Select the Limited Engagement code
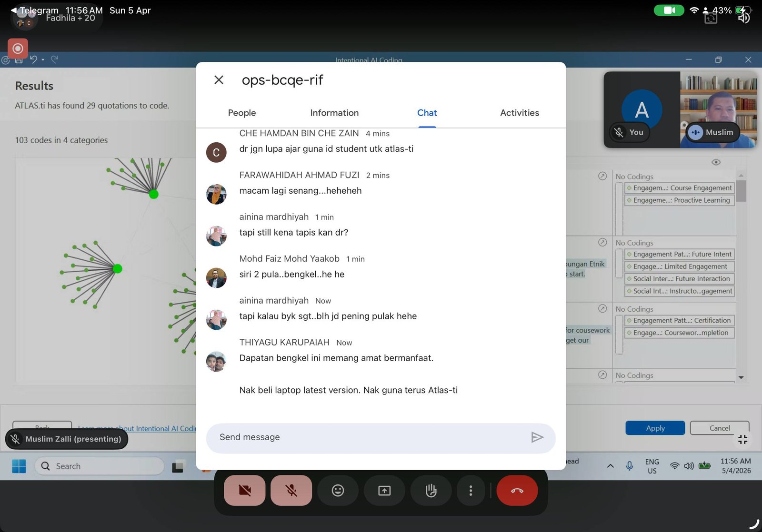Screen dimensions: 762x532 (680, 266)
